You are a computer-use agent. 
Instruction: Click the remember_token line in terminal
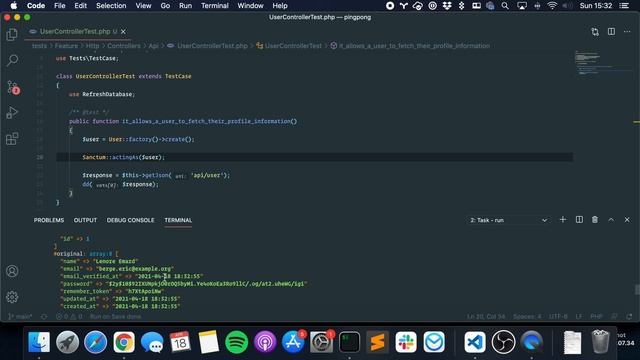pos(112,291)
